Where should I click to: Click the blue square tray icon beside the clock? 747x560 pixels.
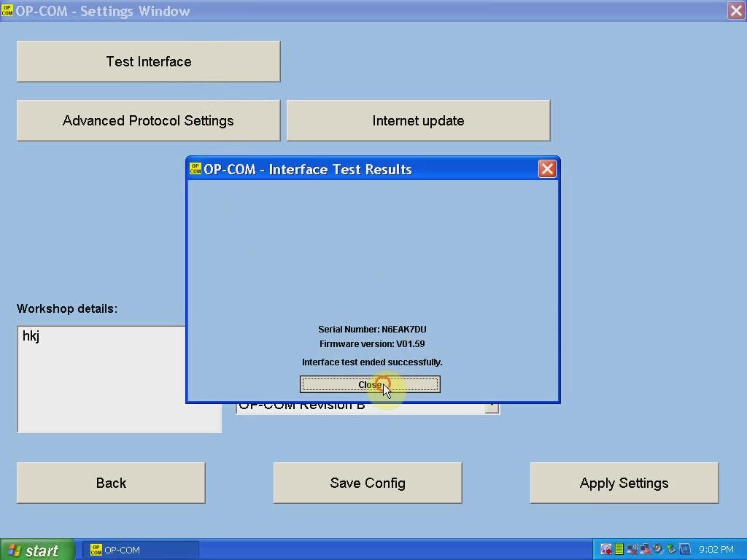684,550
